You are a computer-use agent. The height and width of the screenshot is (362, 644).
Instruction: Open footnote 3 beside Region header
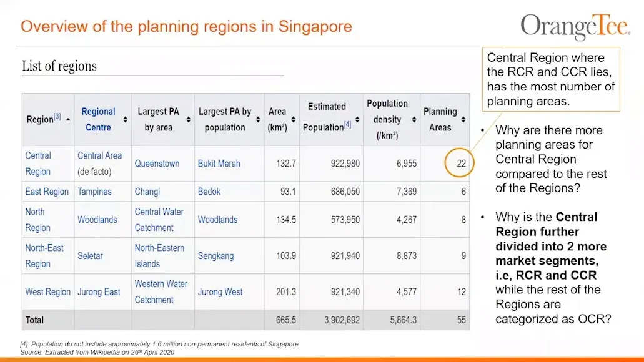click(57, 117)
